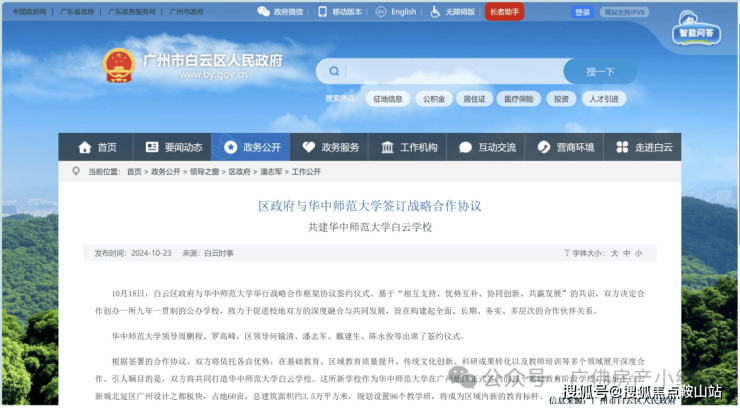Open the 智能问答 robot assistant icon
Image resolution: width=740 pixels, height=408 pixels.
tap(696, 29)
